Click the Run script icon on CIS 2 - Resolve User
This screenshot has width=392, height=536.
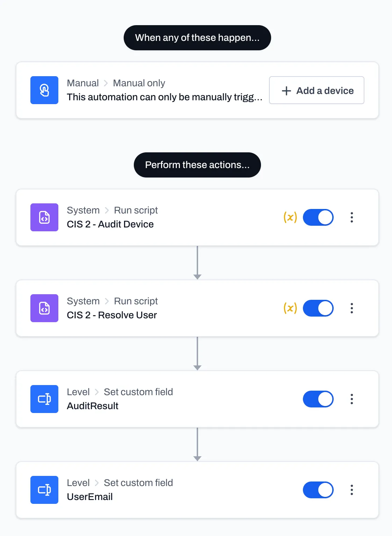[x=44, y=308]
